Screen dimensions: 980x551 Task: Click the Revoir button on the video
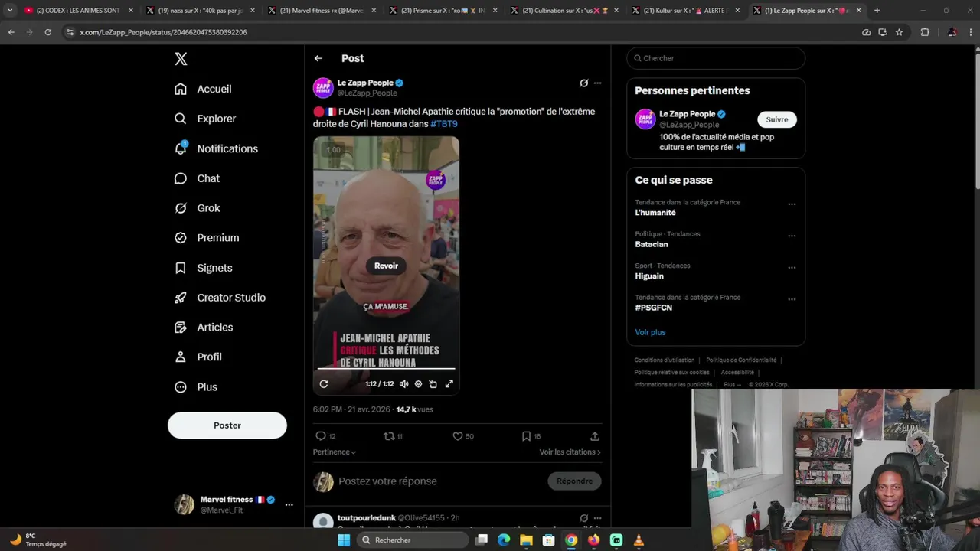[386, 266]
